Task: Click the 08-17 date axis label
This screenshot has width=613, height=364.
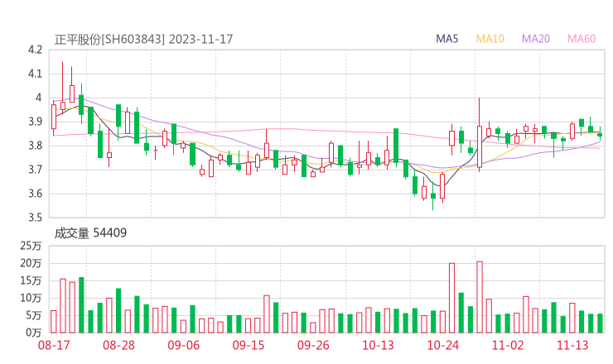Action: [54, 345]
